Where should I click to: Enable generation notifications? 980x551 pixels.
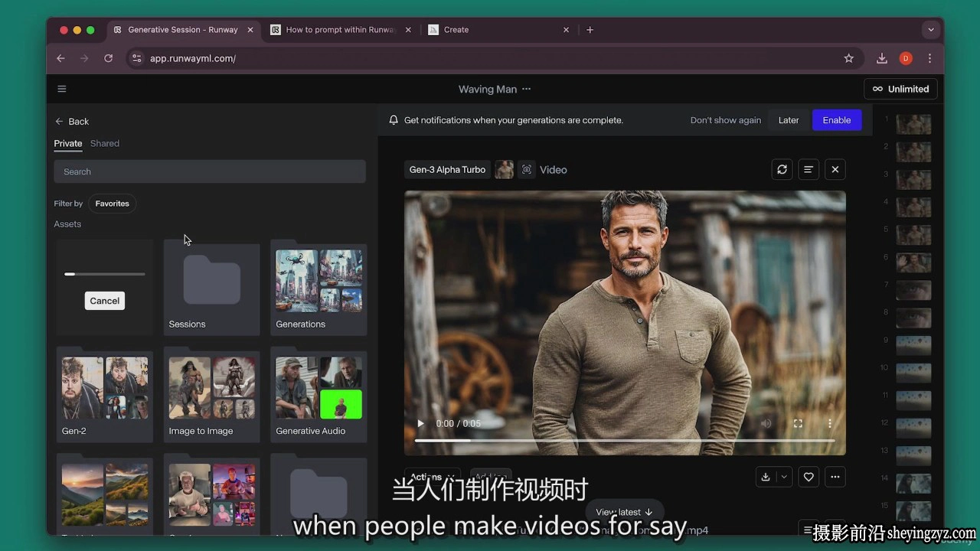(x=837, y=120)
